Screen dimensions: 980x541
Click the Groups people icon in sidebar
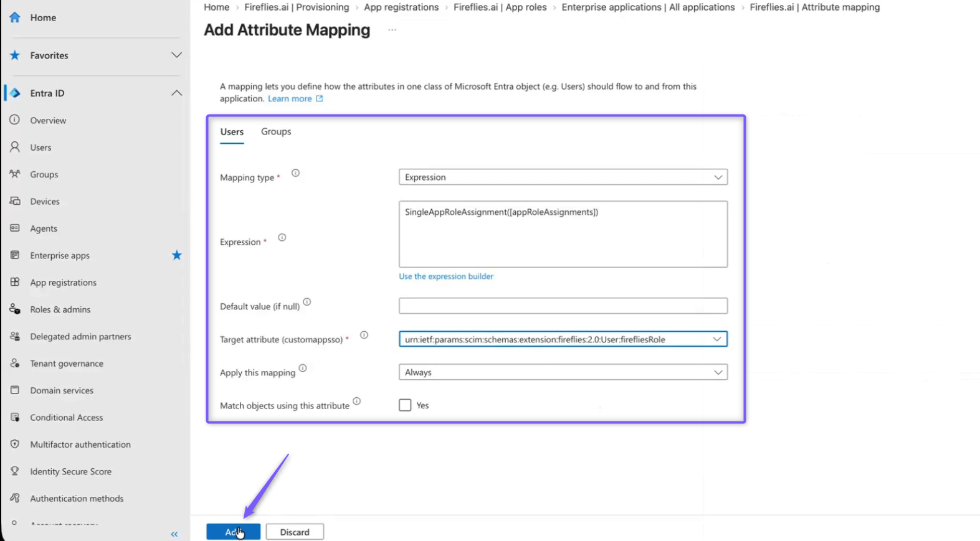pos(15,174)
